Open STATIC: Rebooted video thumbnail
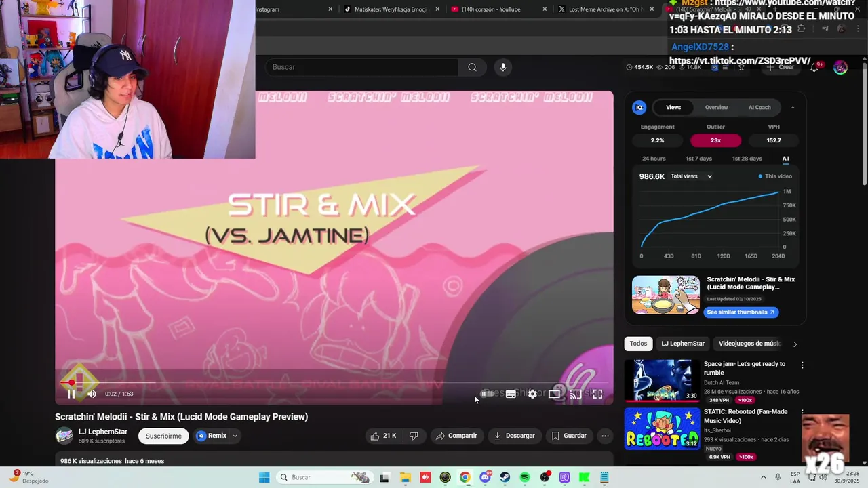 [x=662, y=428]
